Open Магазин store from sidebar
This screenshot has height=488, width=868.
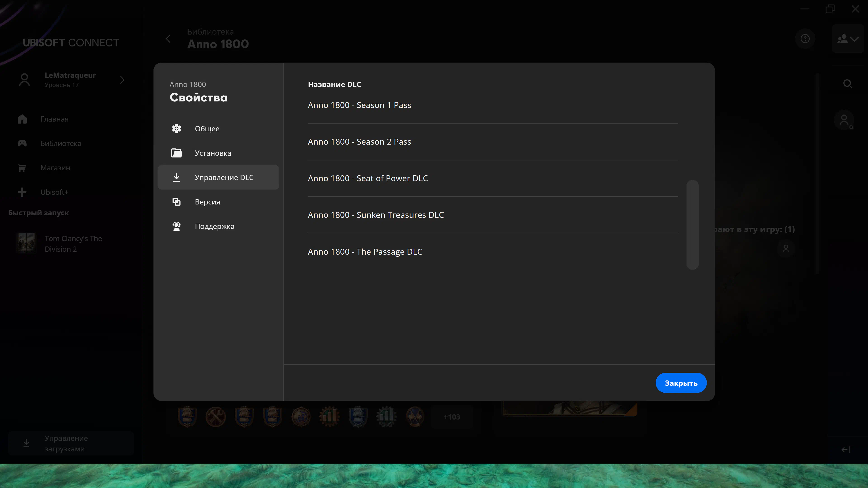(55, 168)
